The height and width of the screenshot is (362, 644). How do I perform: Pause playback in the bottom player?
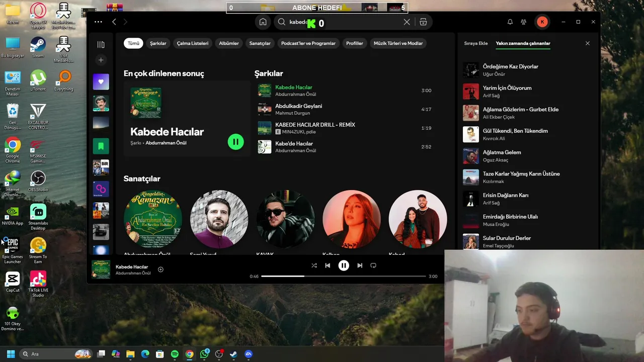click(344, 265)
